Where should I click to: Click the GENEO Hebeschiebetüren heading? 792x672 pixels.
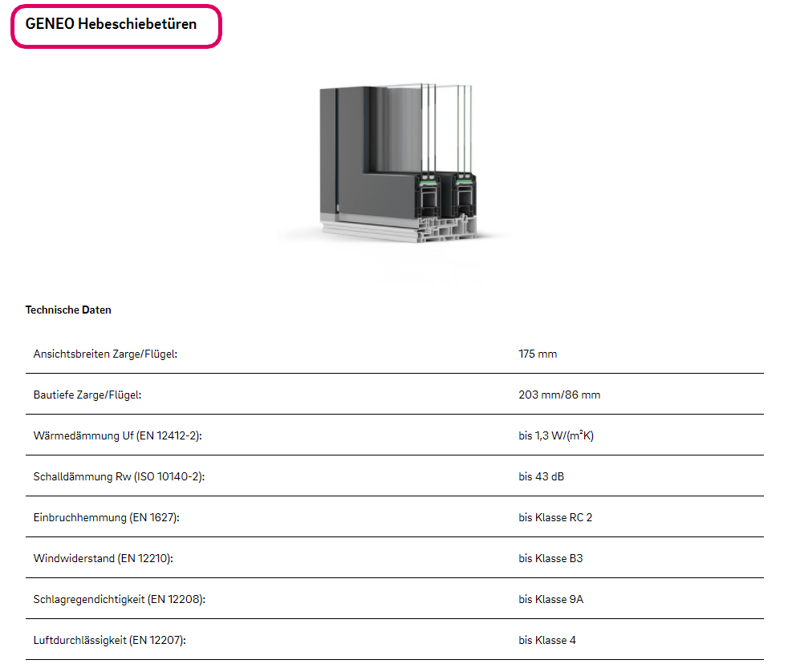111,24
